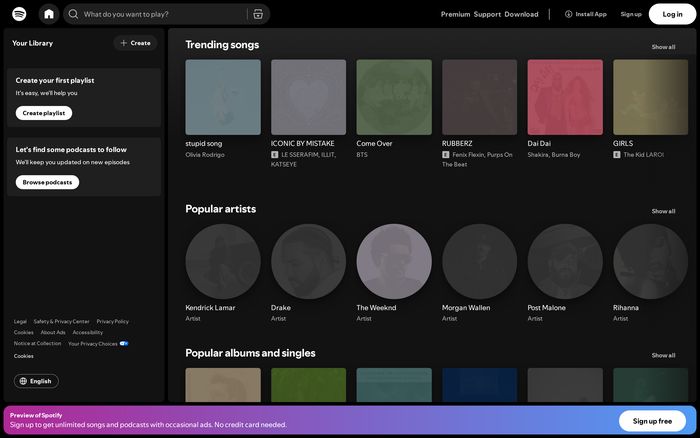Open RUBBERZ cover art
700x438 pixels.
[x=479, y=97]
